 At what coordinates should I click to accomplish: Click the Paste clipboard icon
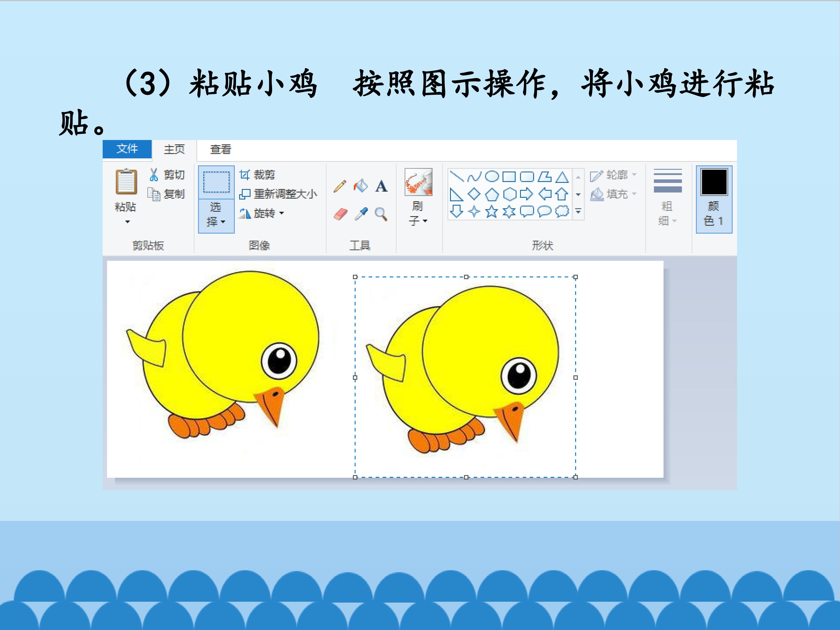pyautogui.click(x=126, y=181)
